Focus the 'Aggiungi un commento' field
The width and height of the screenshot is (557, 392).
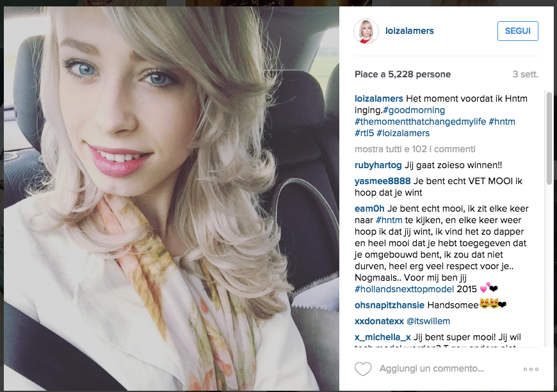tap(432, 368)
